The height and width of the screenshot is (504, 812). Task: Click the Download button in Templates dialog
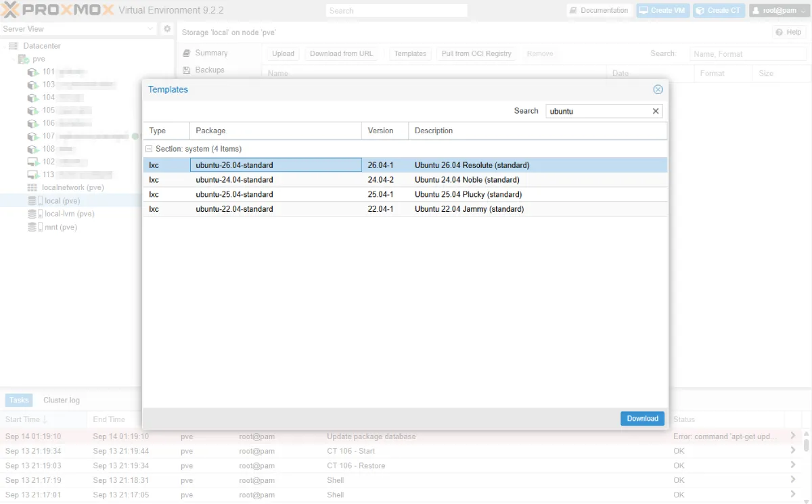tap(642, 419)
